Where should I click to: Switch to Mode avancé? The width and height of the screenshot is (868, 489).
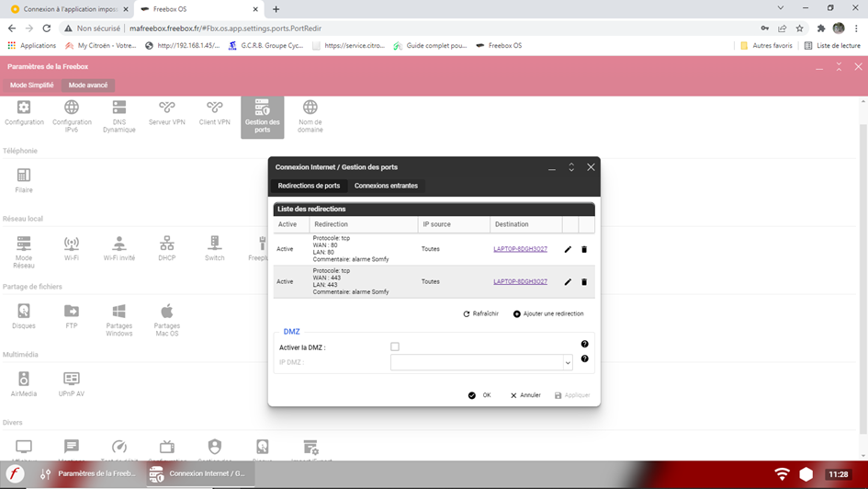[x=88, y=85]
